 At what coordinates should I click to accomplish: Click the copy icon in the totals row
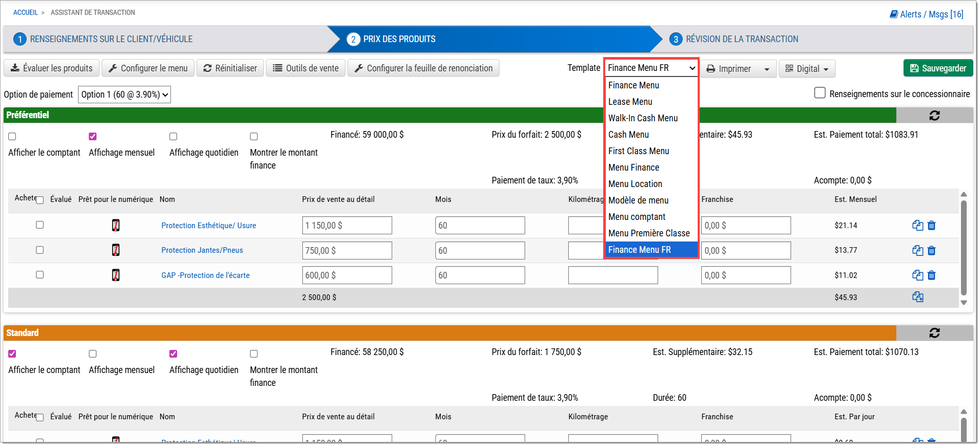point(917,297)
